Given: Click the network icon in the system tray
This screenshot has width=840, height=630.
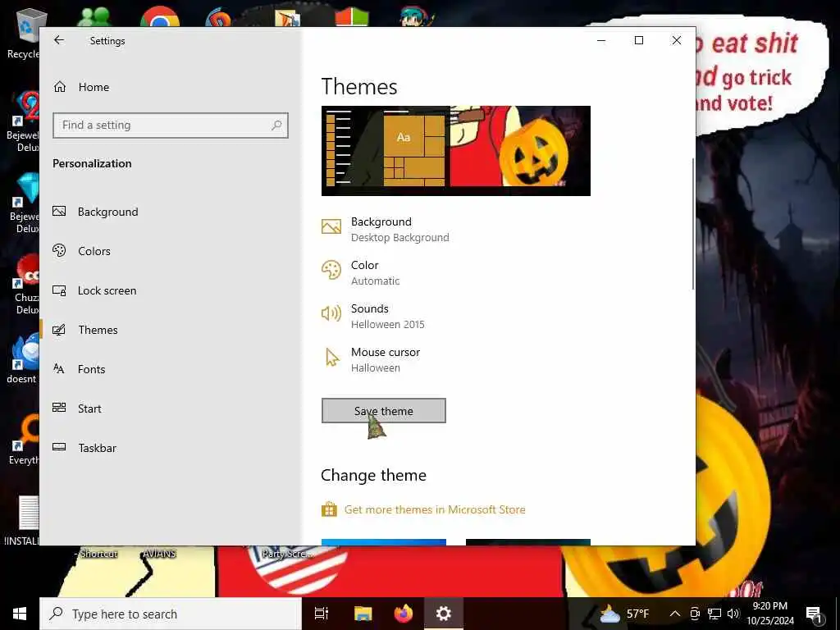Looking at the screenshot, I should [x=714, y=614].
